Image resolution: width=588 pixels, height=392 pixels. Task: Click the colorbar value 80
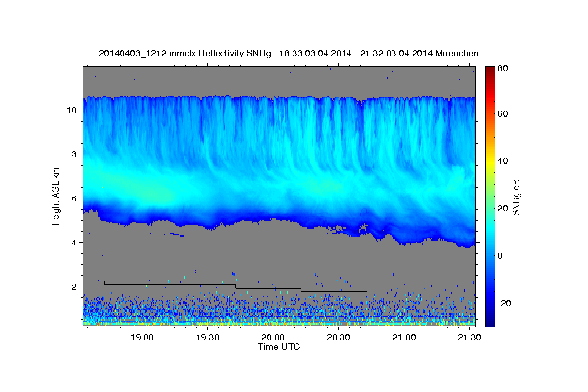tap(502, 69)
